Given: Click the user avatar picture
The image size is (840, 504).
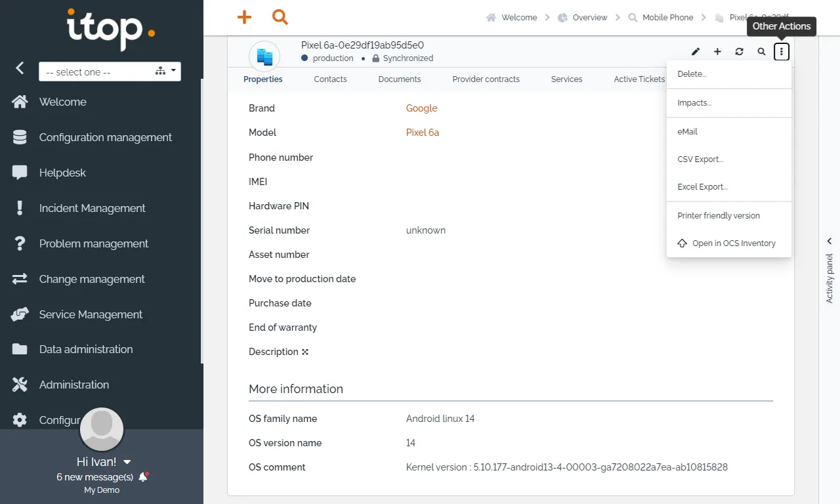Looking at the screenshot, I should 102,429.
